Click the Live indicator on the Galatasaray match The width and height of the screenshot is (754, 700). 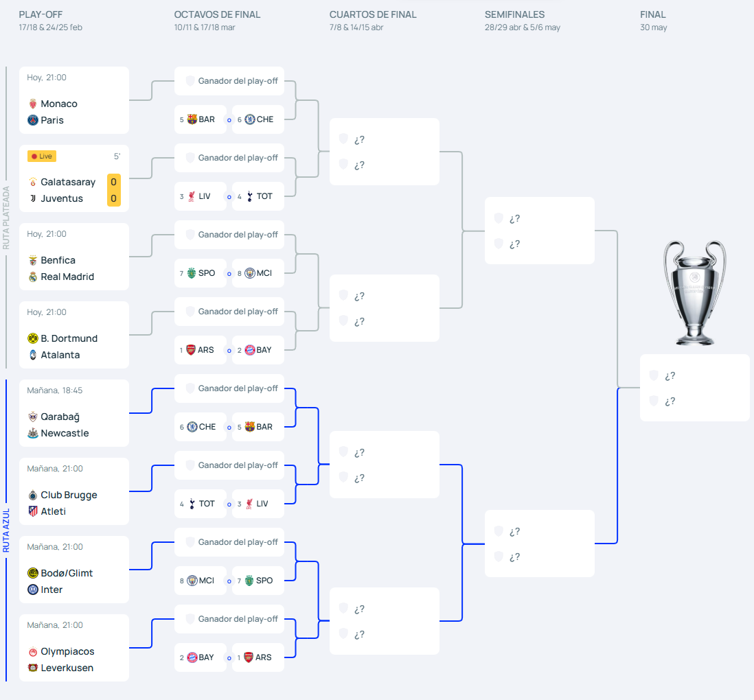(41, 156)
